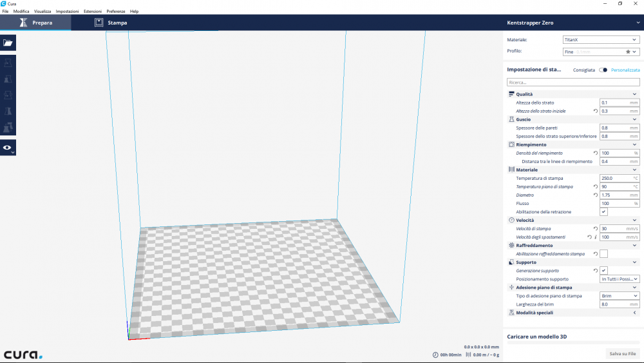
Task: Click the Open File folder icon
Action: 8,43
